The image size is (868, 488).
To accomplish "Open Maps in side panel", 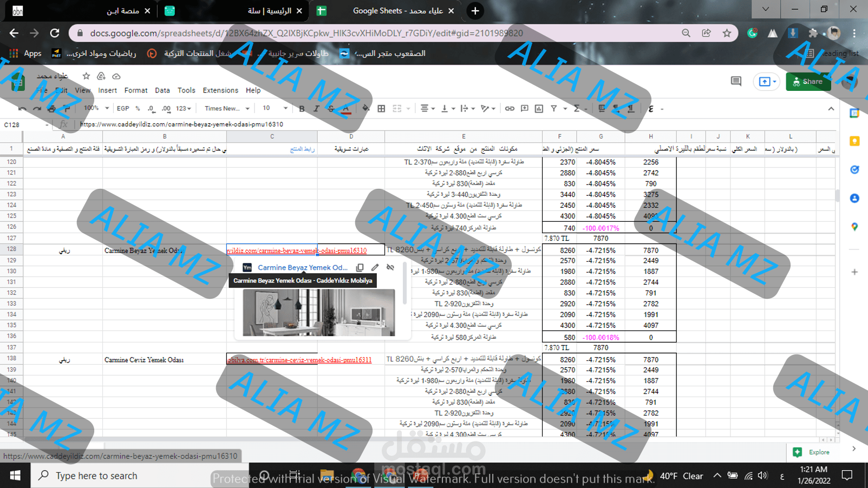I will pos(854,227).
